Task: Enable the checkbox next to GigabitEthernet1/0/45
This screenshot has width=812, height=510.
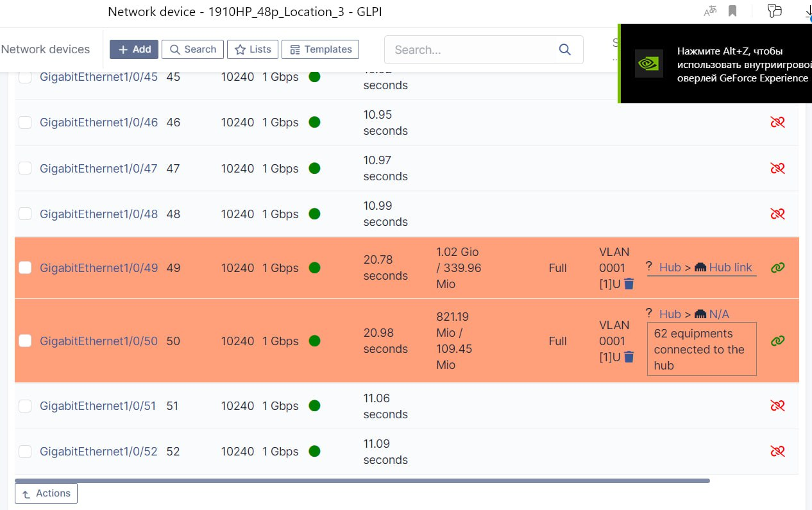Action: pos(24,76)
